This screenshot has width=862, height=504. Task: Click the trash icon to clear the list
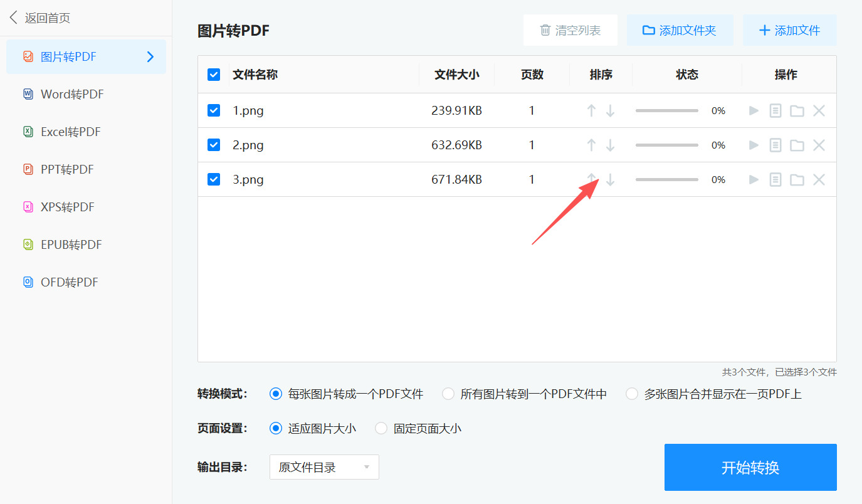coord(545,29)
